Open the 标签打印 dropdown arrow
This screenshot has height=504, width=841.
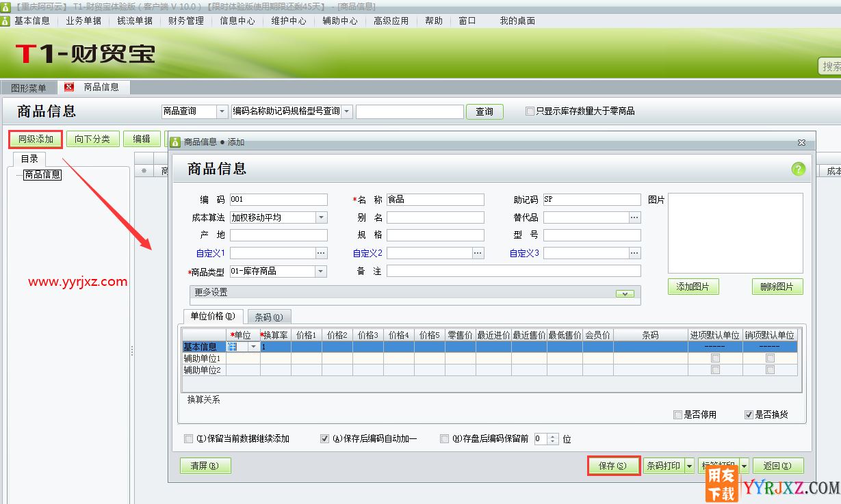tap(744, 466)
